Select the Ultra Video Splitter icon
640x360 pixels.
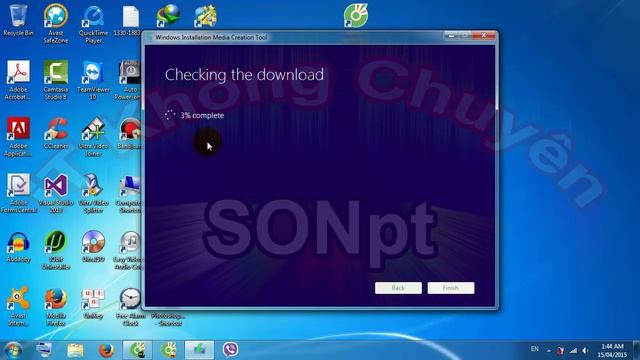(x=93, y=193)
